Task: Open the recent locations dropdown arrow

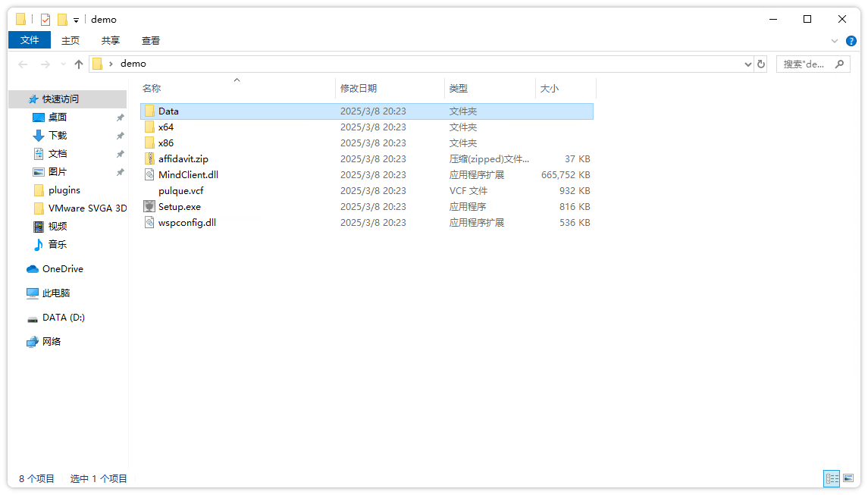Action: (x=63, y=64)
